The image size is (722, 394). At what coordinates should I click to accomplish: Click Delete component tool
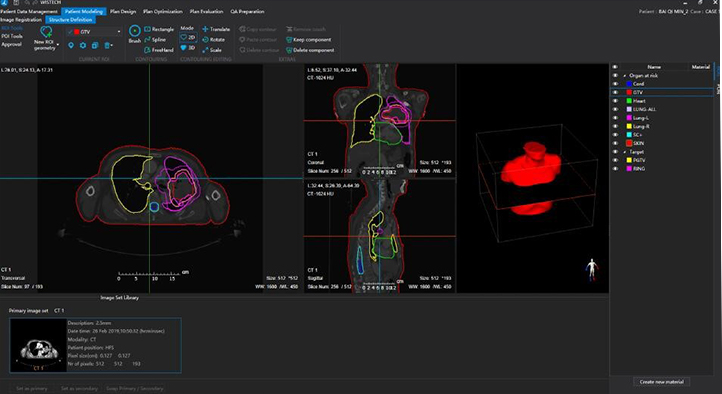click(x=310, y=50)
